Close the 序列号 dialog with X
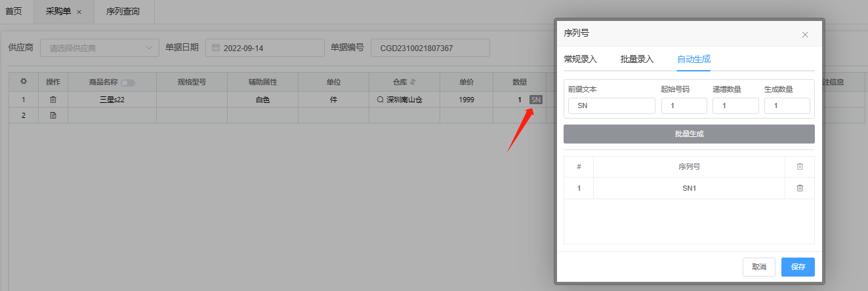The image size is (868, 291). click(805, 35)
